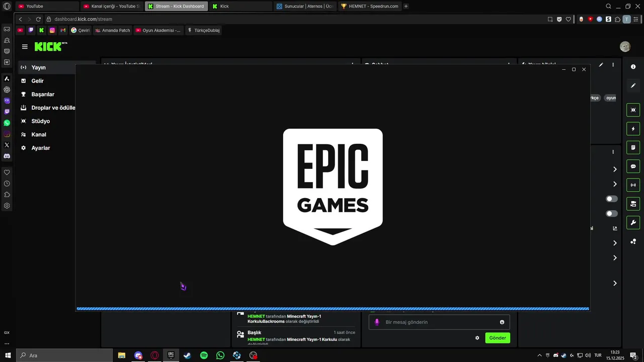
Task: Open the notes document icon in right rail
Action: click(633, 148)
